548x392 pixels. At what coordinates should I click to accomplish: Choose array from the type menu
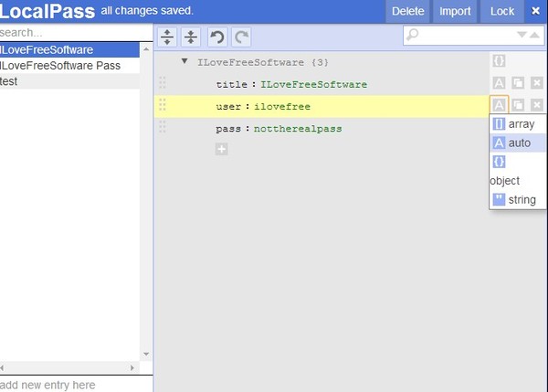[x=516, y=123]
